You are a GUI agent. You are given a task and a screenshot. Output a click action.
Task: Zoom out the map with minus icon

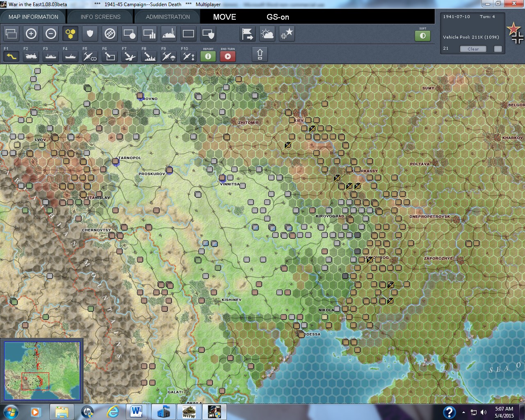pos(51,34)
